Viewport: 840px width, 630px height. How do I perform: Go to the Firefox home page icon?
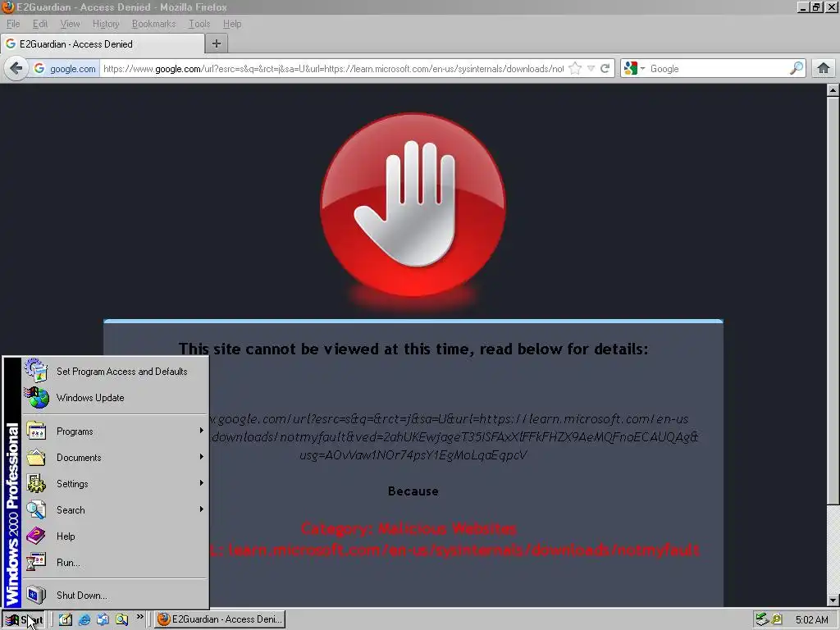coord(824,69)
